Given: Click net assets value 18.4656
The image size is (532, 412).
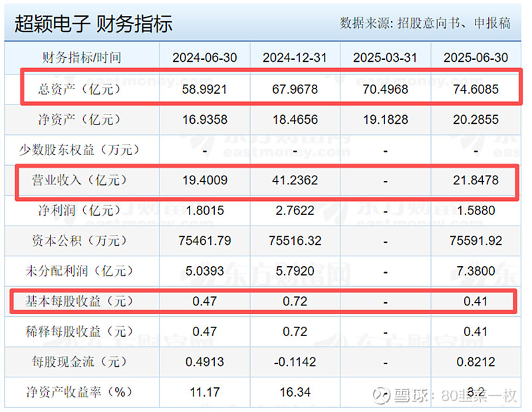Looking at the screenshot, I should tap(295, 120).
